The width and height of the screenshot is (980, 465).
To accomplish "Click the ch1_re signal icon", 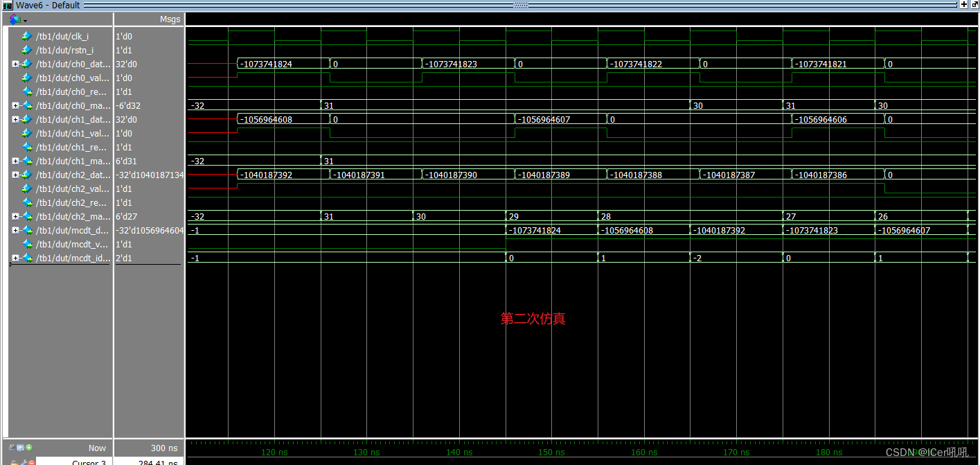I will pyautogui.click(x=27, y=147).
